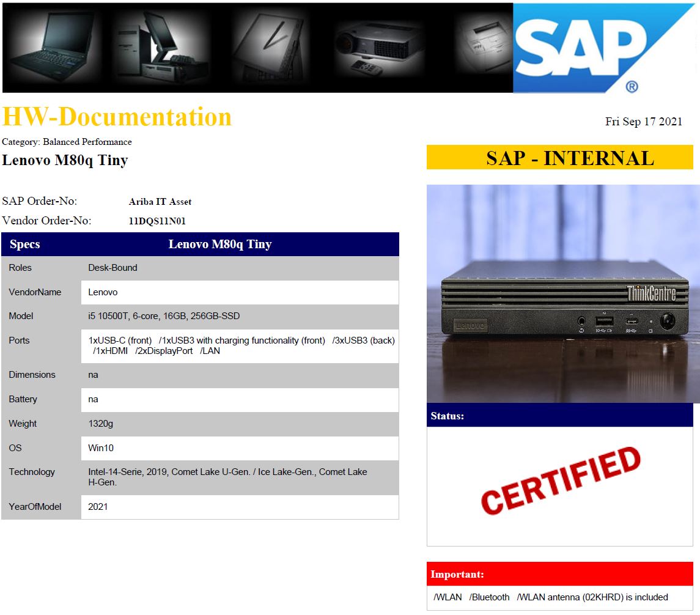Click the na value for Battery
The height and width of the screenshot is (615, 700).
(93, 399)
